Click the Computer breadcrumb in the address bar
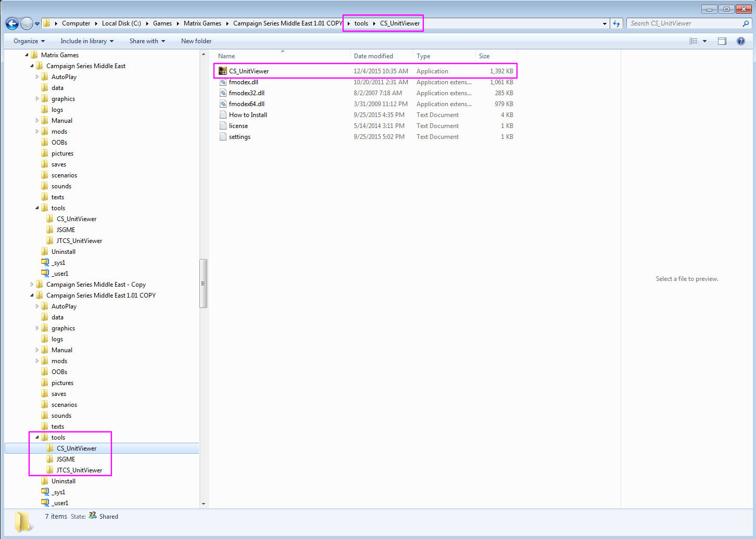The image size is (756, 539). coord(76,23)
